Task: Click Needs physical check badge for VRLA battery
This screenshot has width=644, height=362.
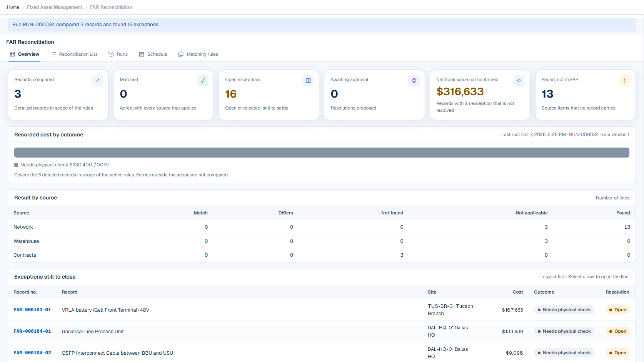Action: pyautogui.click(x=564, y=310)
